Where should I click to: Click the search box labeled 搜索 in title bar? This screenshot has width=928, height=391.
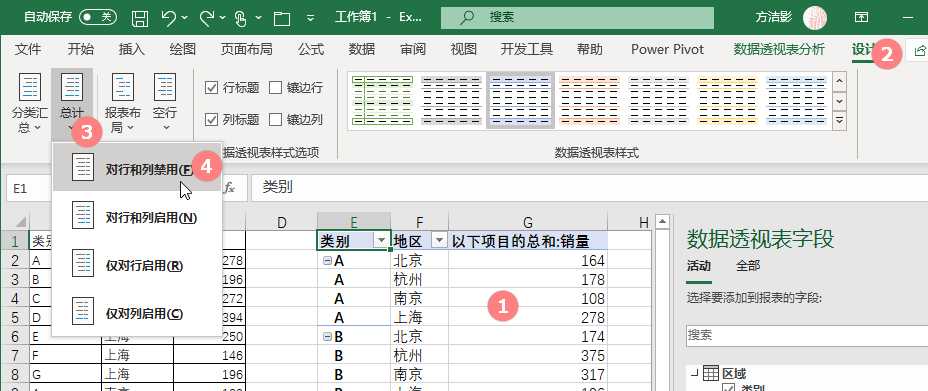(577, 18)
